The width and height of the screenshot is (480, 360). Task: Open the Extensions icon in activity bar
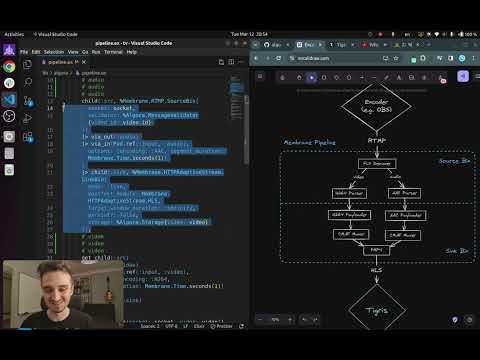[x=28, y=137]
